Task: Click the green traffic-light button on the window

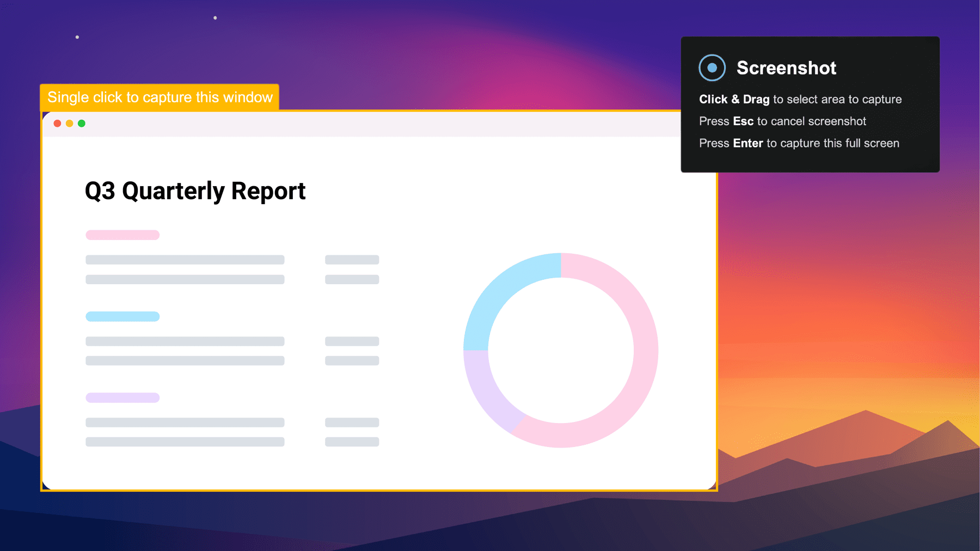Action: (x=82, y=124)
